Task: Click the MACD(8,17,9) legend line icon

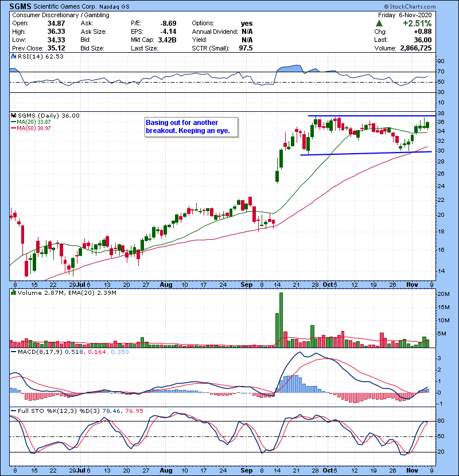Action: click(x=13, y=350)
